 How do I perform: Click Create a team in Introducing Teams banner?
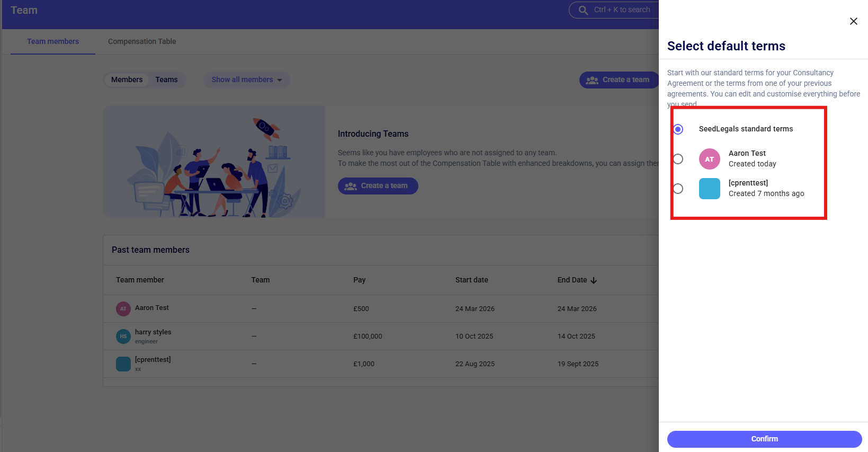pyautogui.click(x=378, y=186)
